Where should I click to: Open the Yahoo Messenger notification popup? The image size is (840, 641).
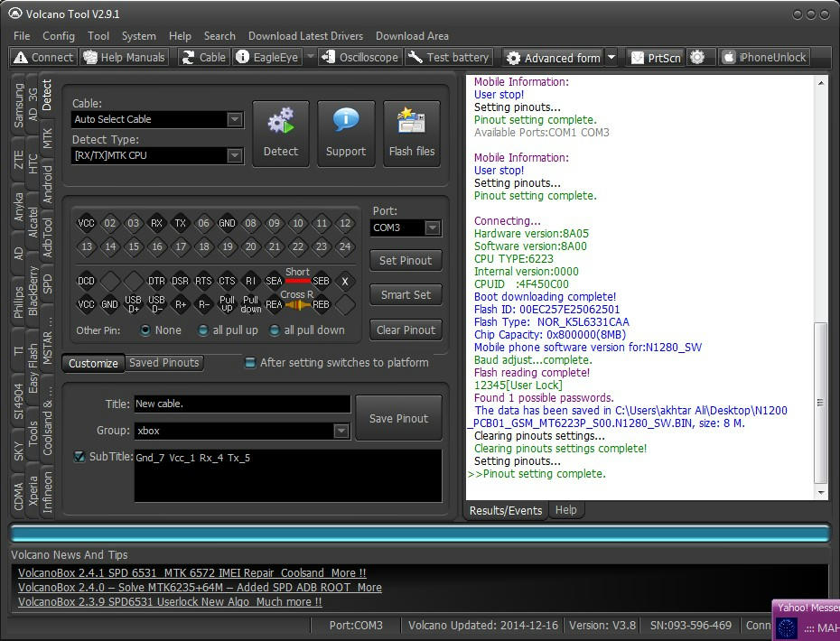(806, 620)
